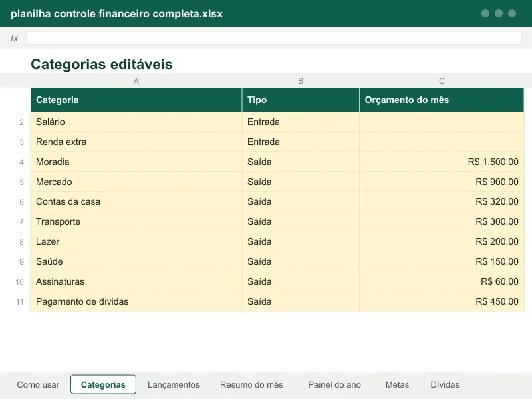Click the Saída cell in Assinaturas row
The width and height of the screenshot is (532, 399).
click(301, 281)
